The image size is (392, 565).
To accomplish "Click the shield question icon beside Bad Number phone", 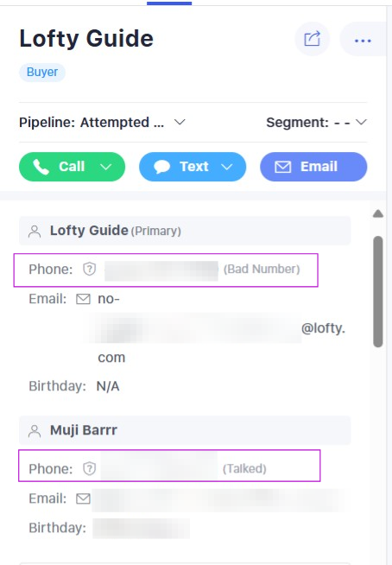I will pos(89,269).
